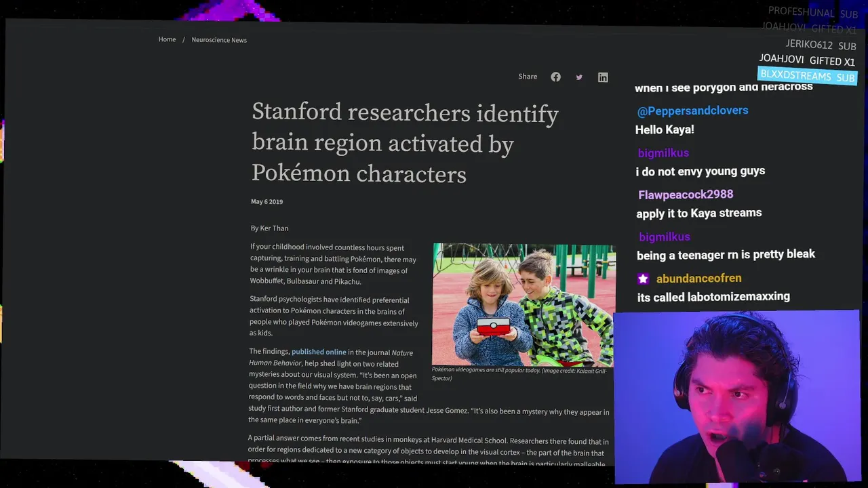The width and height of the screenshot is (868, 488).
Task: Click highlighted BLXXDSTREAMS SUB alert
Action: pos(807,76)
